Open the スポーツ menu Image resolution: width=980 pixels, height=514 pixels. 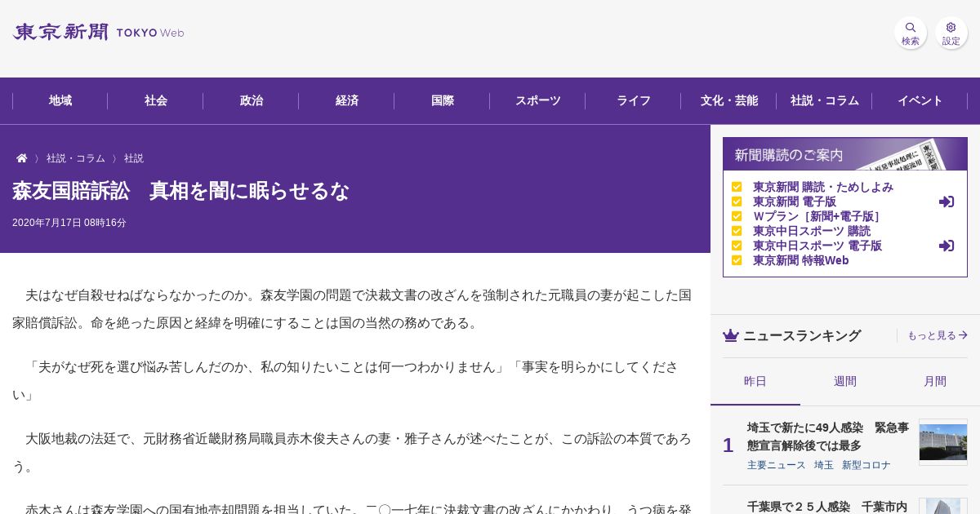point(538,100)
